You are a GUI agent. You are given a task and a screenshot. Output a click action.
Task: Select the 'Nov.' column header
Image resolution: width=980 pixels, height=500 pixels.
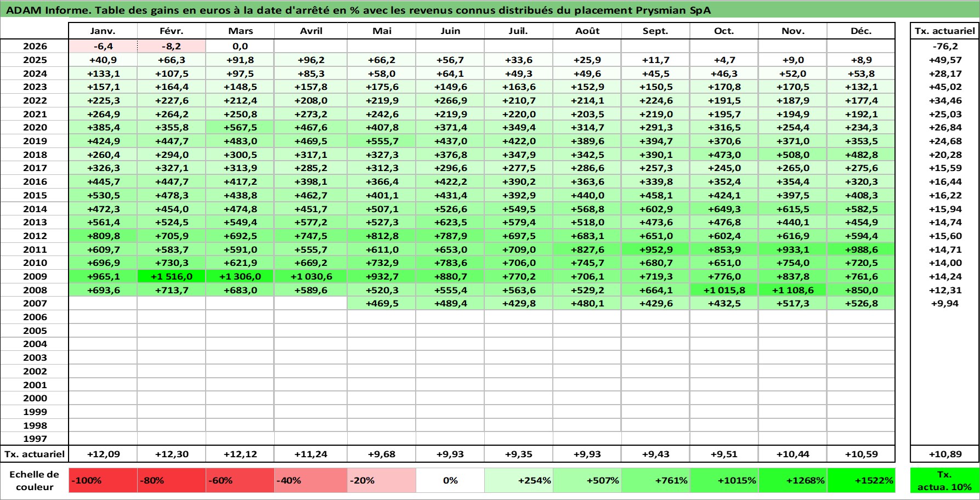[793, 31]
